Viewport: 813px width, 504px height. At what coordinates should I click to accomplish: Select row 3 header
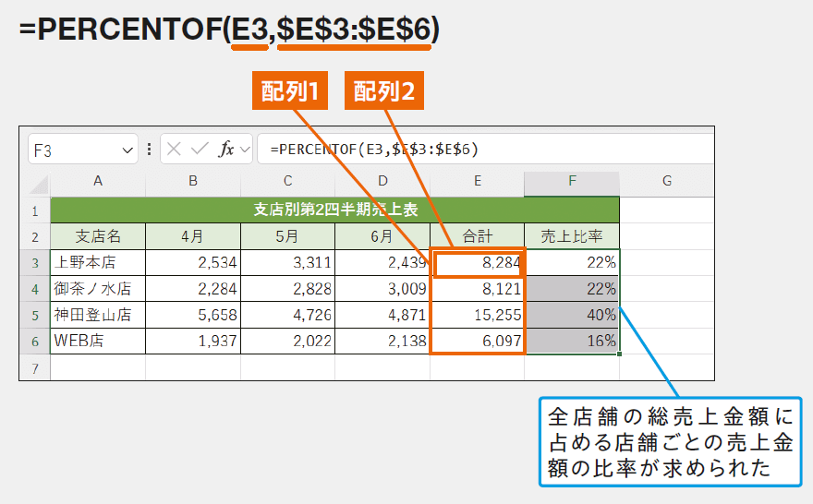click(35, 263)
